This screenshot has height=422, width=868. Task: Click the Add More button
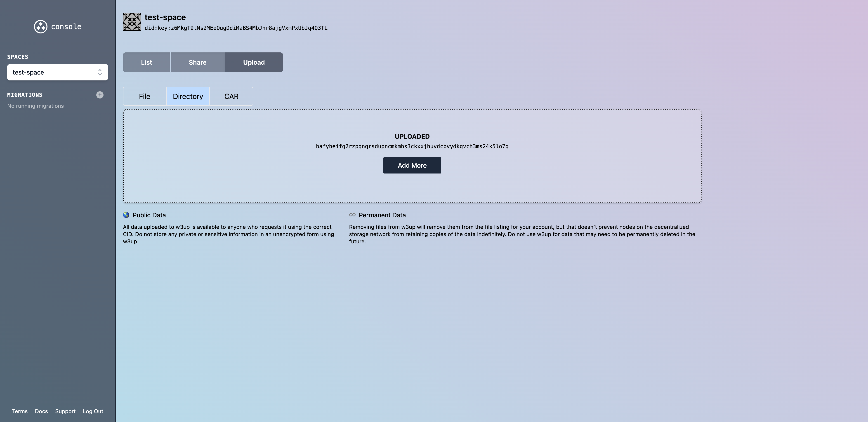[x=412, y=165]
